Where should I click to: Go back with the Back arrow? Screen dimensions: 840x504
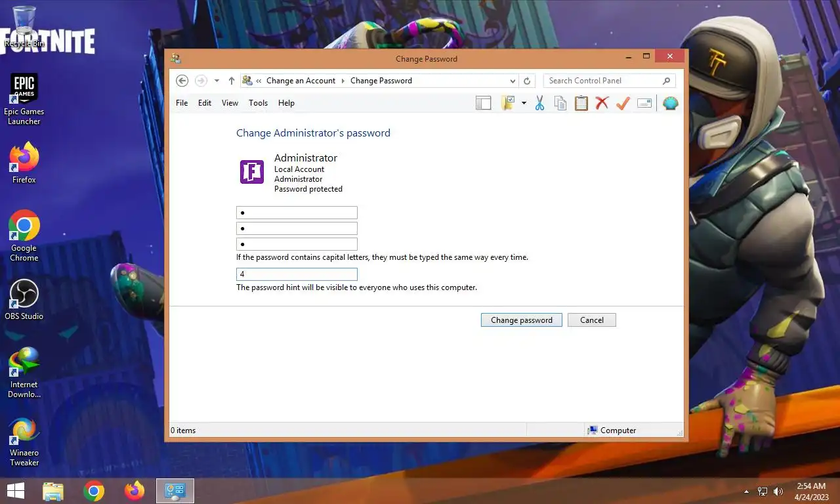pyautogui.click(x=182, y=81)
